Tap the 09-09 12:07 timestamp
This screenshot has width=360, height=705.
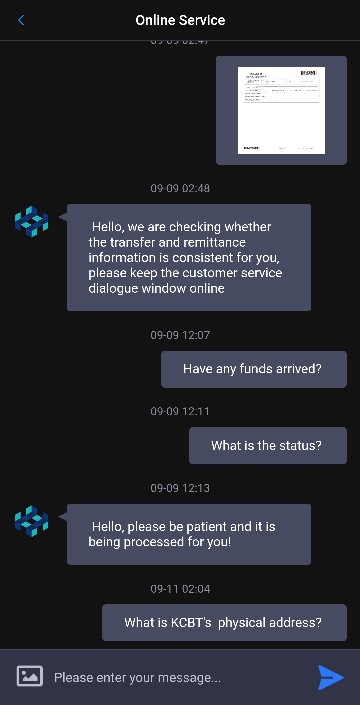point(180,335)
